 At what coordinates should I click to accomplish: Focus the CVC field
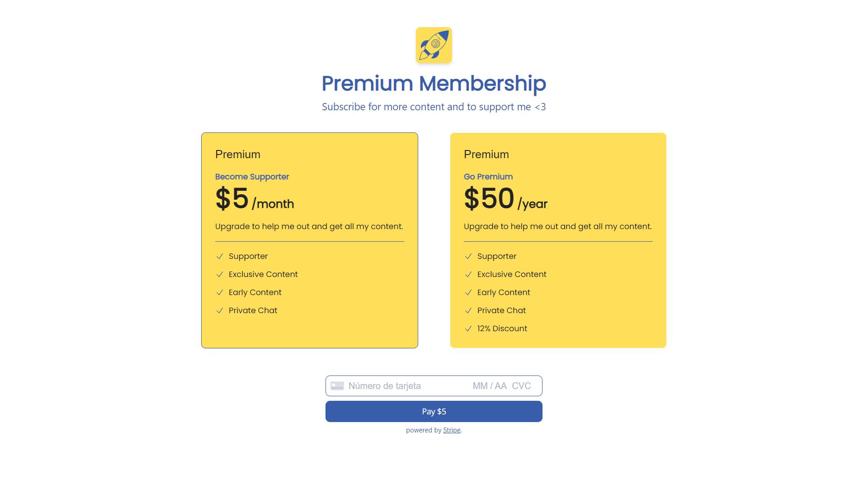pos(521,386)
